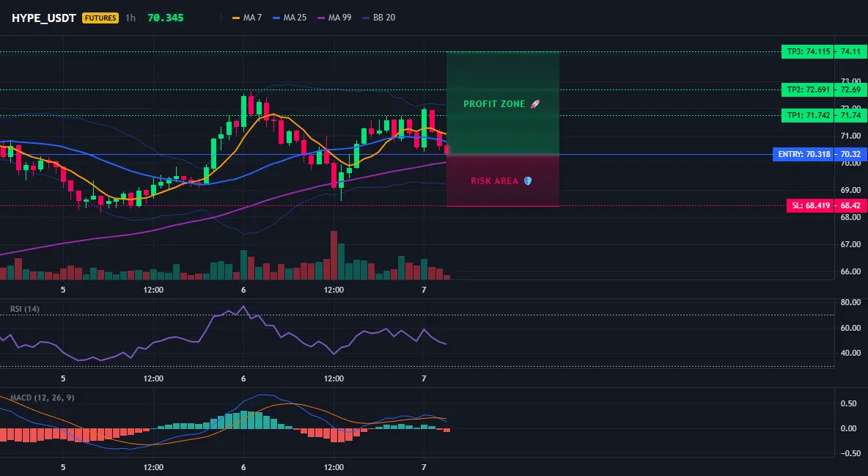Screen dimensions: 868x476
Task: Click date 5 on MACD panel time axis
Action: 63,467
